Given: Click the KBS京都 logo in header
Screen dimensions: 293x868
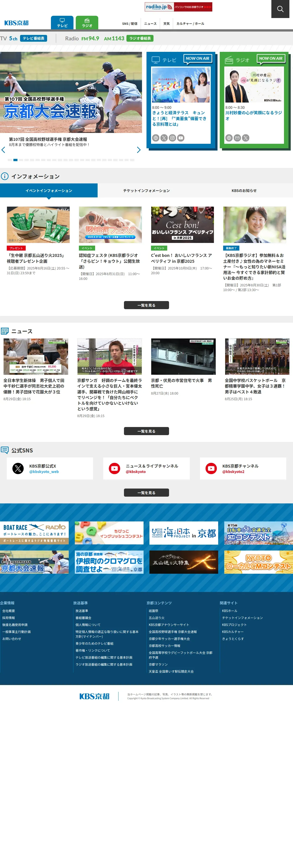Looking at the screenshot, I should point(16,23).
